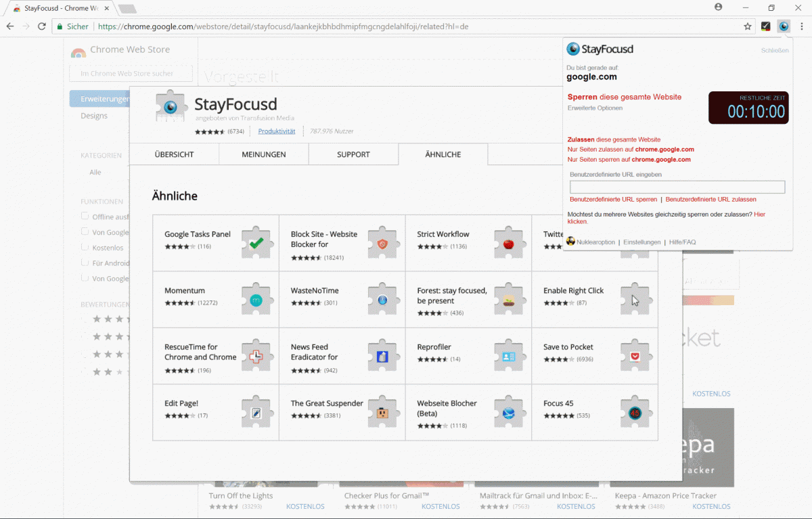
Task: Go back to the previous page
Action: 10,26
